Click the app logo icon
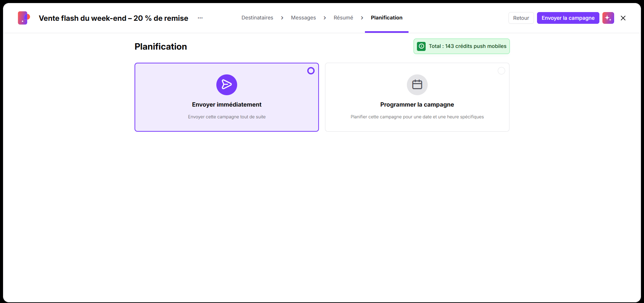The image size is (644, 303). click(x=24, y=18)
